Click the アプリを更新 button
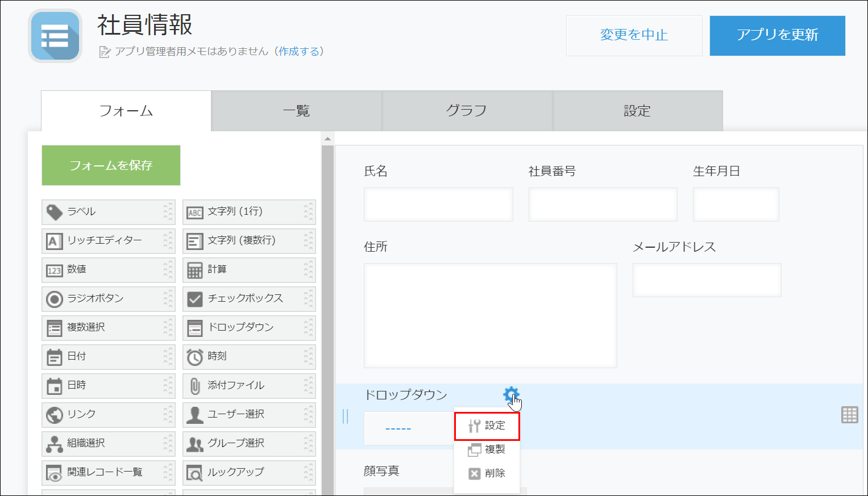 pyautogui.click(x=777, y=35)
